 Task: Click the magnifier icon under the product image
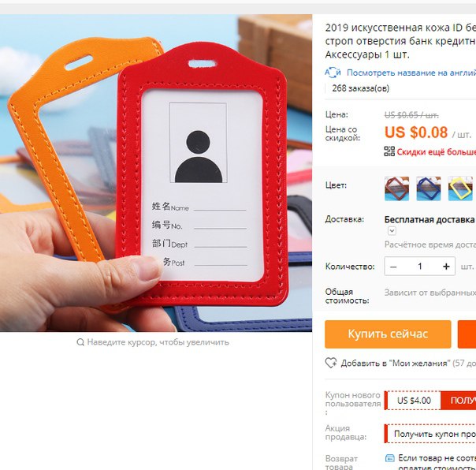click(80, 342)
